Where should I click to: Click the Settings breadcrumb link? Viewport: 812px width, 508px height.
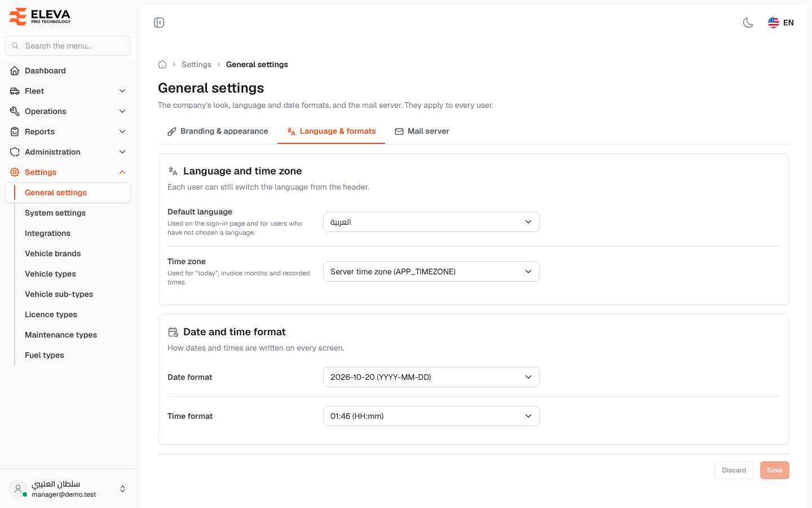(196, 64)
